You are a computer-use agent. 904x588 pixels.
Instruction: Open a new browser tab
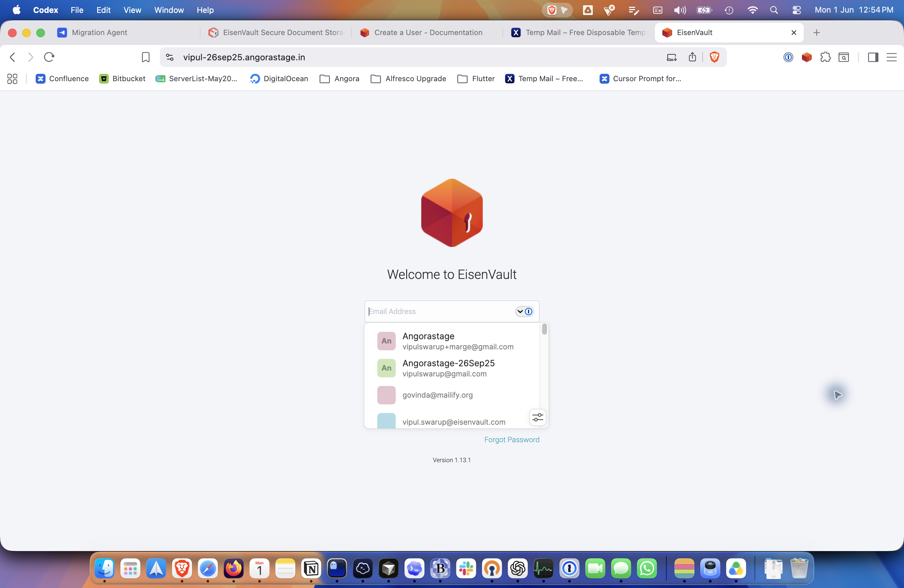point(817,33)
